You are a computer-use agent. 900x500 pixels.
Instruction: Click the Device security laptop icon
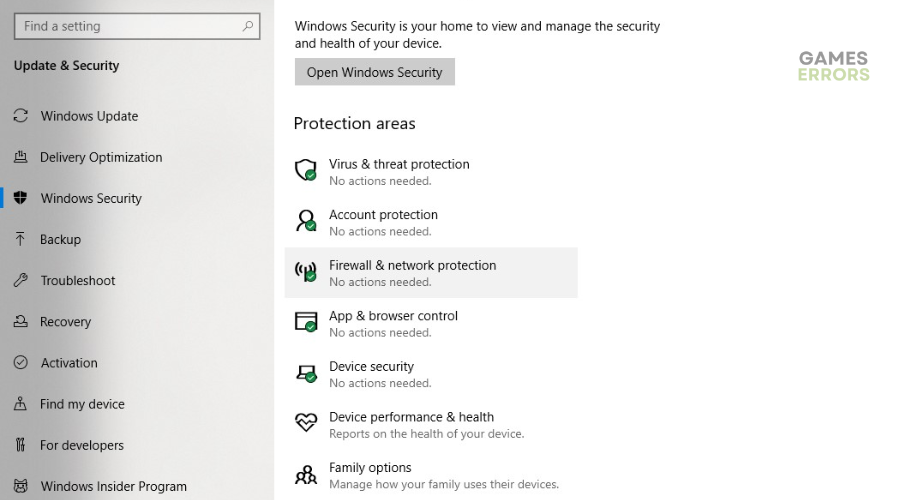point(306,373)
